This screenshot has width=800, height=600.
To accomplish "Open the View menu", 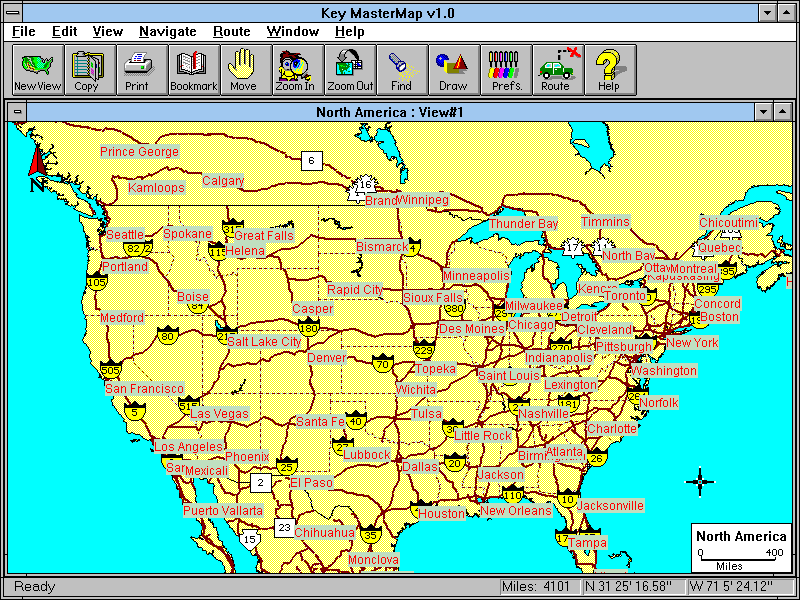I will 108,32.
